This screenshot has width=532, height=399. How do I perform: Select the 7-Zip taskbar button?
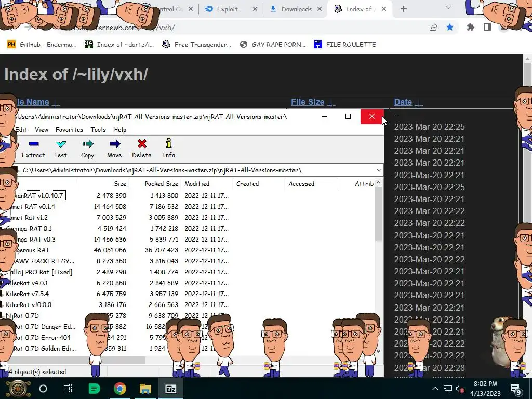click(170, 389)
